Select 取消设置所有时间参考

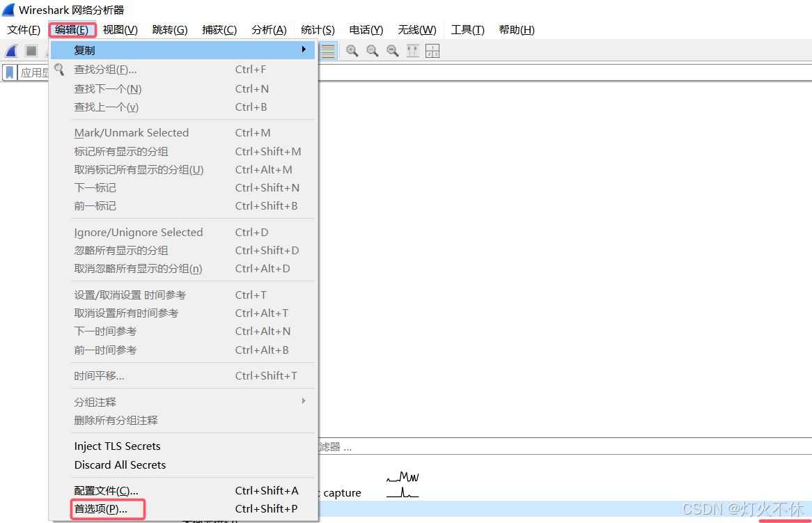(x=182, y=313)
